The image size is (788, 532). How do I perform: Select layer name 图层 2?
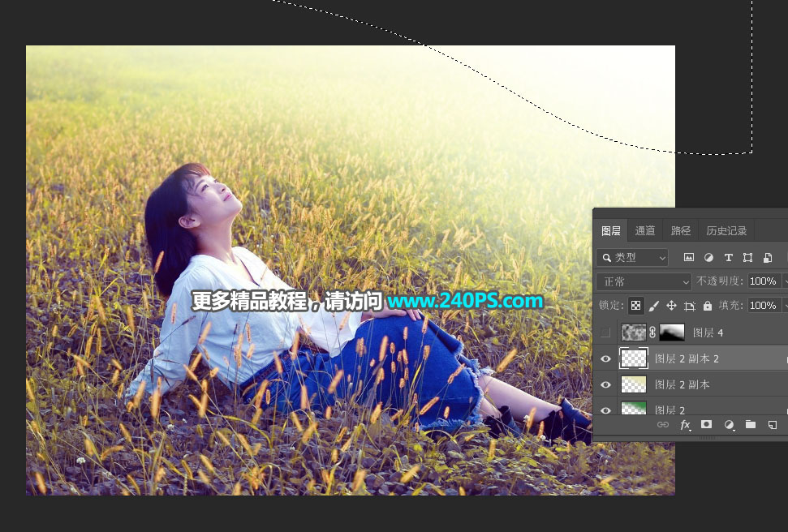pos(670,410)
